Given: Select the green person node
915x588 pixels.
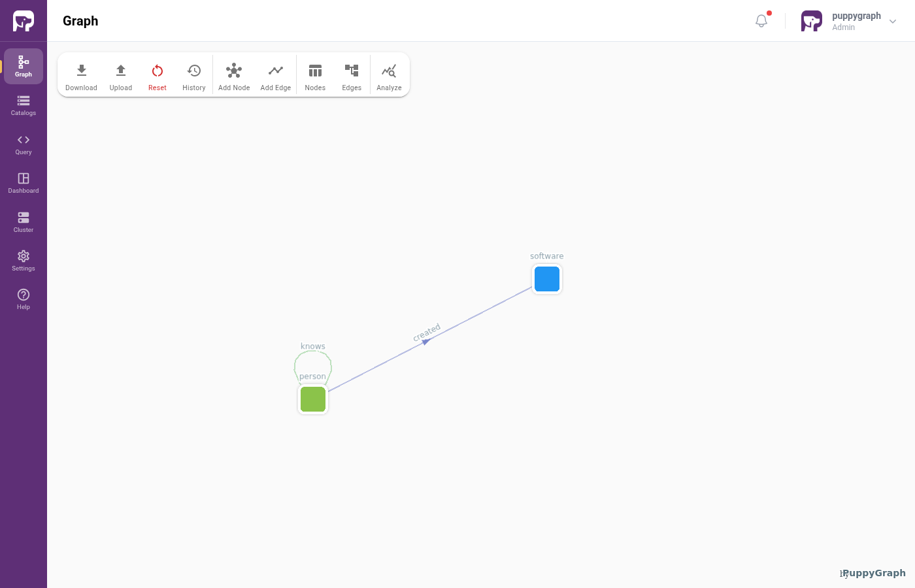Looking at the screenshot, I should (313, 399).
